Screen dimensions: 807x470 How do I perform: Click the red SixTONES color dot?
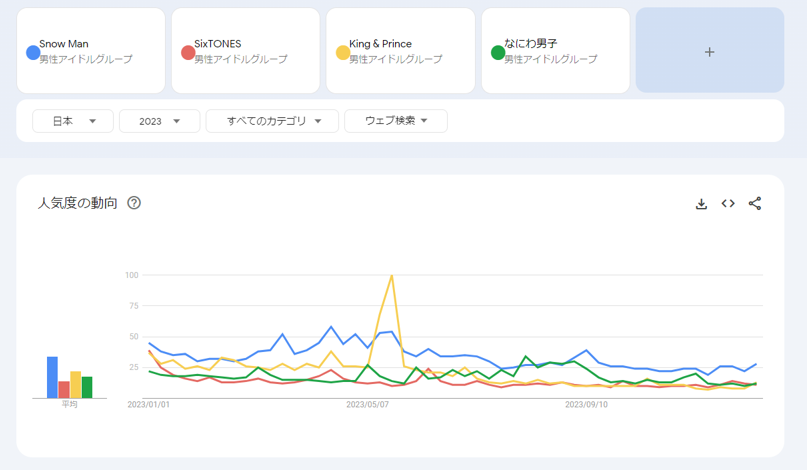tap(188, 52)
